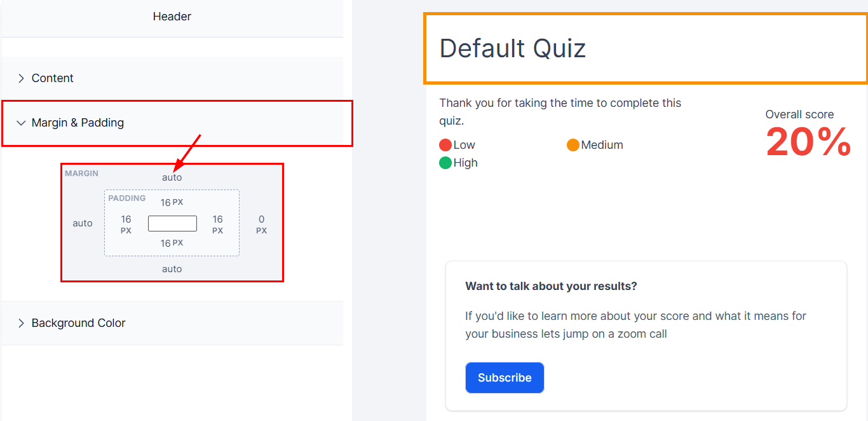The height and width of the screenshot is (421, 868).
Task: Open the Background Color section label
Action: click(79, 323)
